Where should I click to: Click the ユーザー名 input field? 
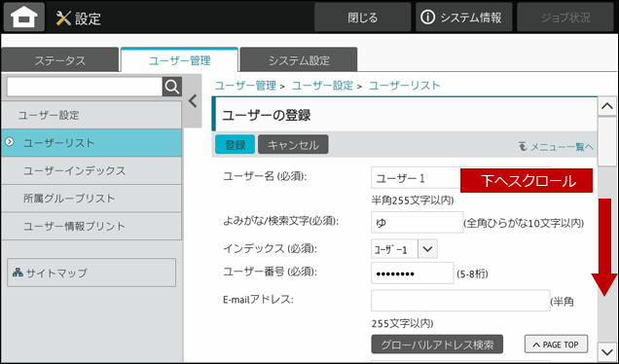pos(416,178)
